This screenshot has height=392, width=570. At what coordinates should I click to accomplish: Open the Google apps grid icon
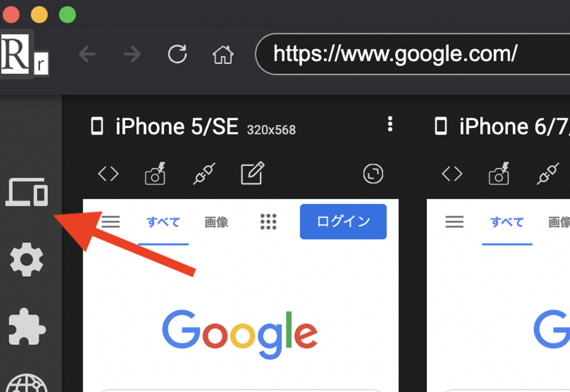point(268,222)
